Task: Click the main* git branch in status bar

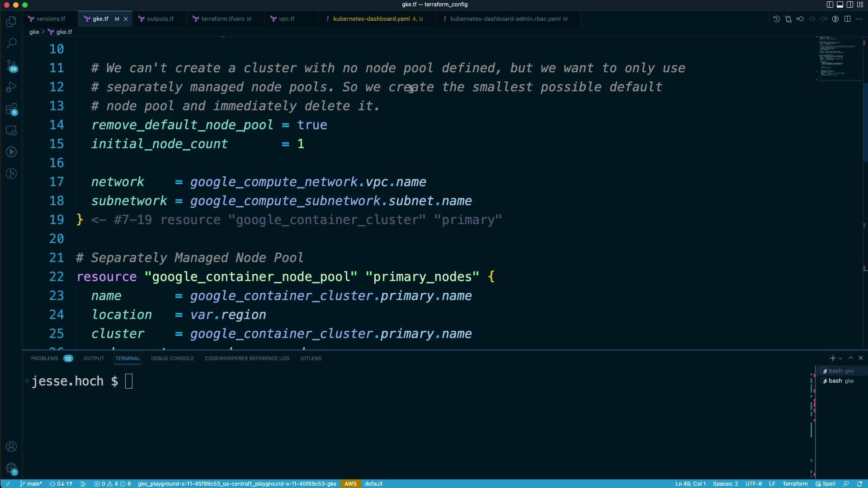Action: (31, 484)
